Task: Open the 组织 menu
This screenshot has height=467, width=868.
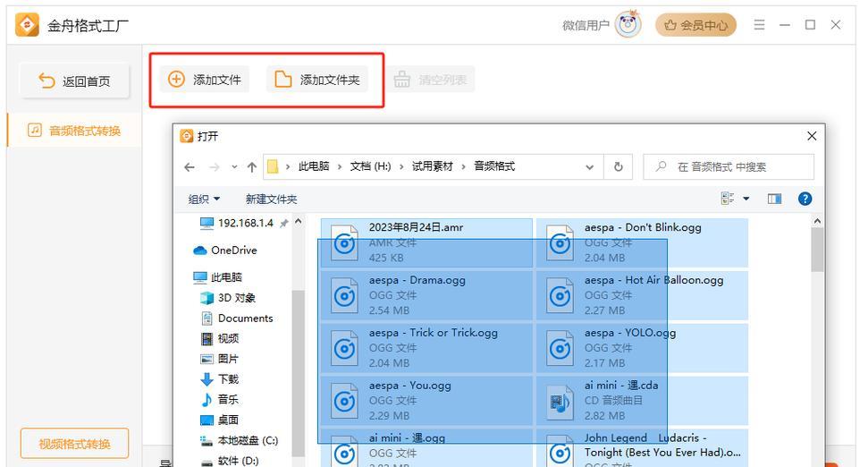Action: coord(204,199)
